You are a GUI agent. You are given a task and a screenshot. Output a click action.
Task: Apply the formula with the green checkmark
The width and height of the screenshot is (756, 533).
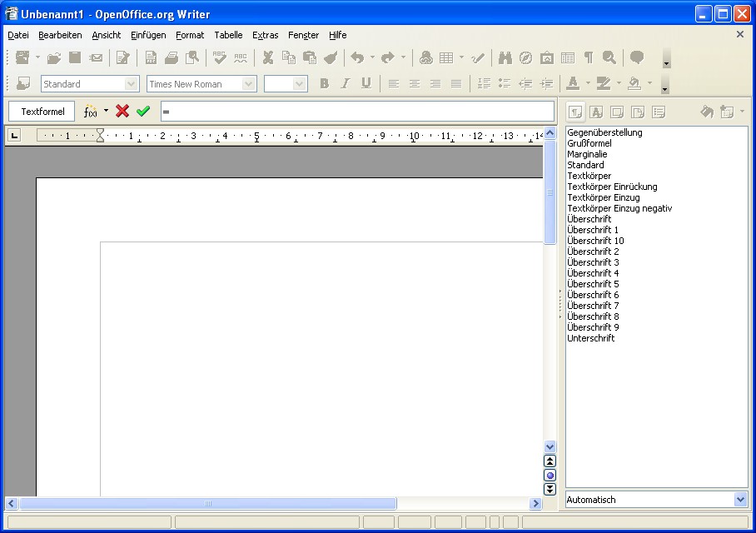pyautogui.click(x=143, y=112)
